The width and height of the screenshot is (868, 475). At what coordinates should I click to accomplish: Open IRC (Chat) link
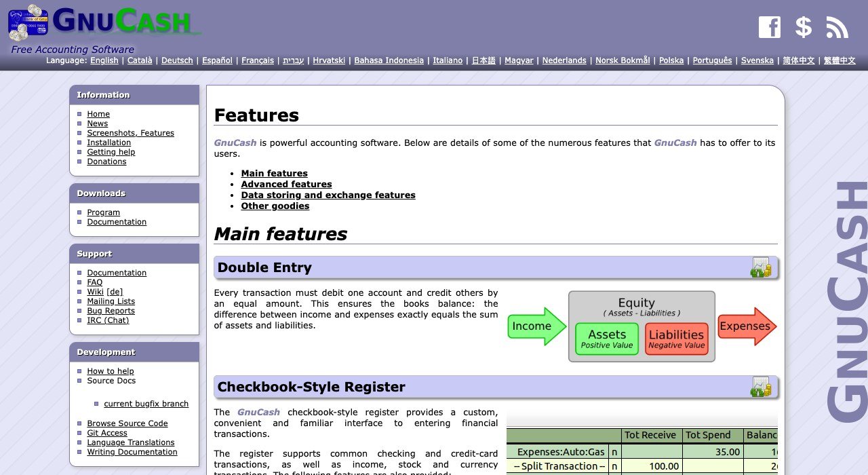(x=108, y=320)
